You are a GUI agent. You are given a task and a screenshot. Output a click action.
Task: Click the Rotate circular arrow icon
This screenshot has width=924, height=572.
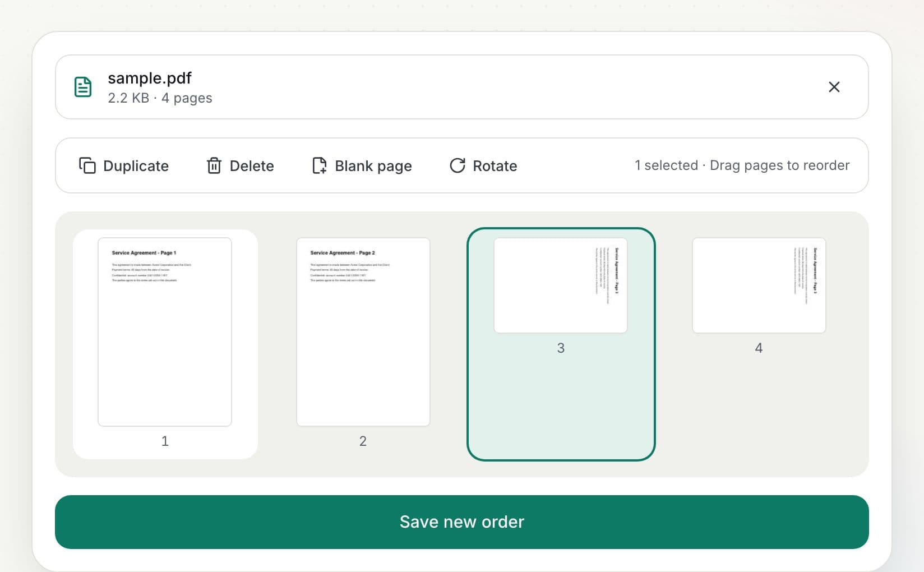(458, 165)
